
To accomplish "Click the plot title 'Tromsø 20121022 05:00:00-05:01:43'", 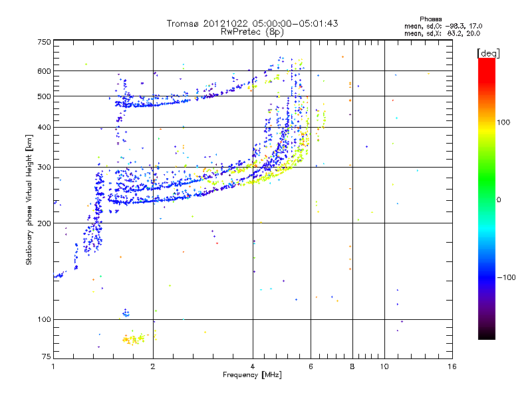I will 253,23.
